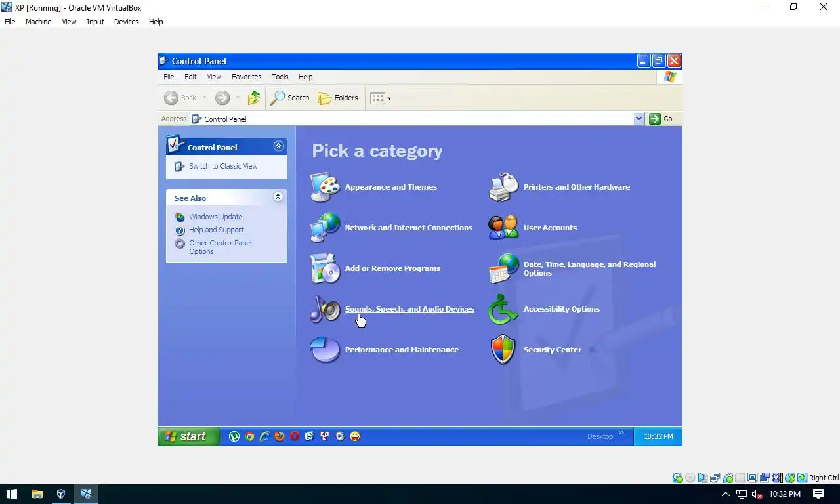Open the host notification center icon
840x504 pixels.
point(818,494)
